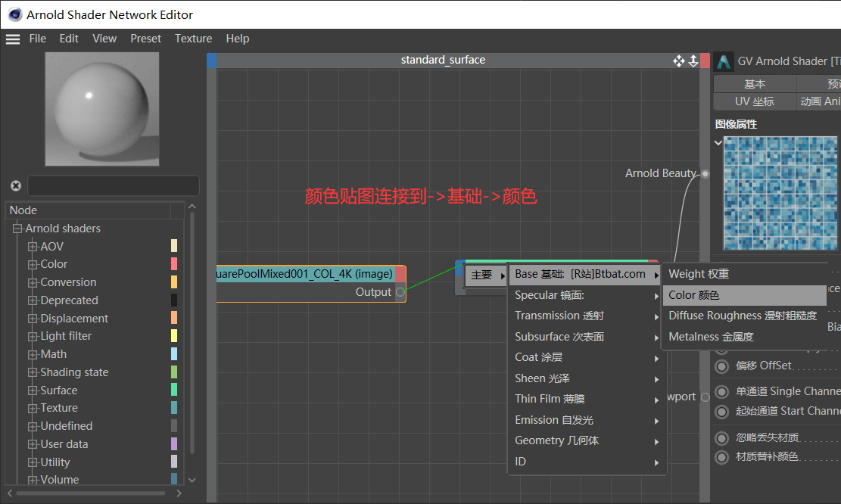This screenshot has height=504, width=841.
Task: Click the Cinema 4D app icon in the title bar
Action: (14, 14)
